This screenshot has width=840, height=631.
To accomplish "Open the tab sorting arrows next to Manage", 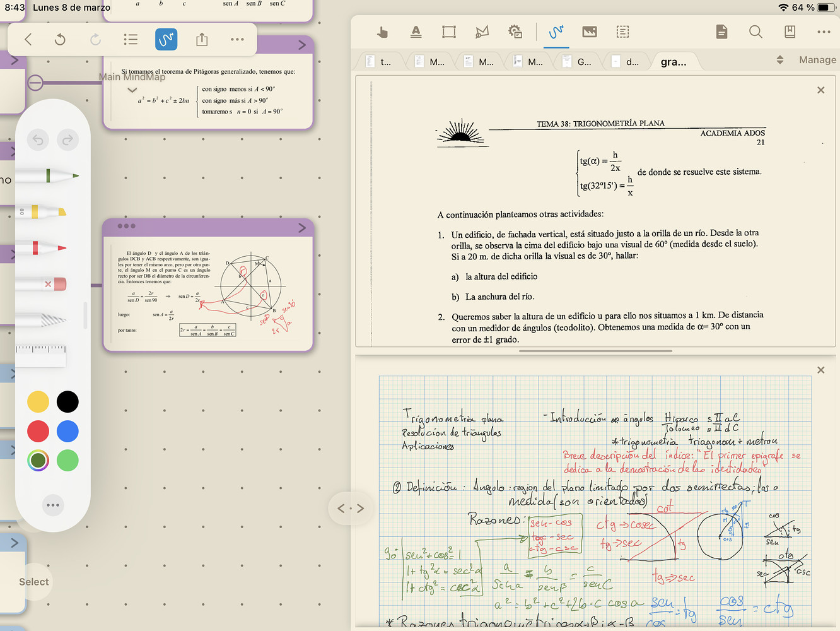I will point(780,59).
